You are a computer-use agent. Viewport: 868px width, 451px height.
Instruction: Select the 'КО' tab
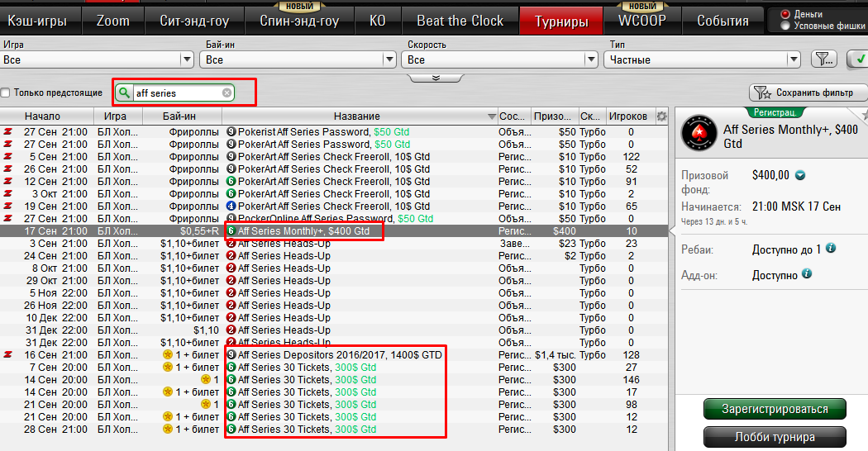tap(378, 21)
